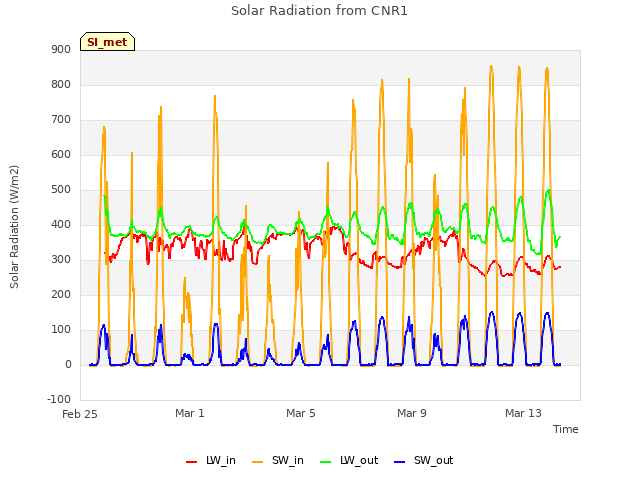Click the green LW_out legend color marker
The width and height of the screenshot is (640, 480).
[x=326, y=462]
